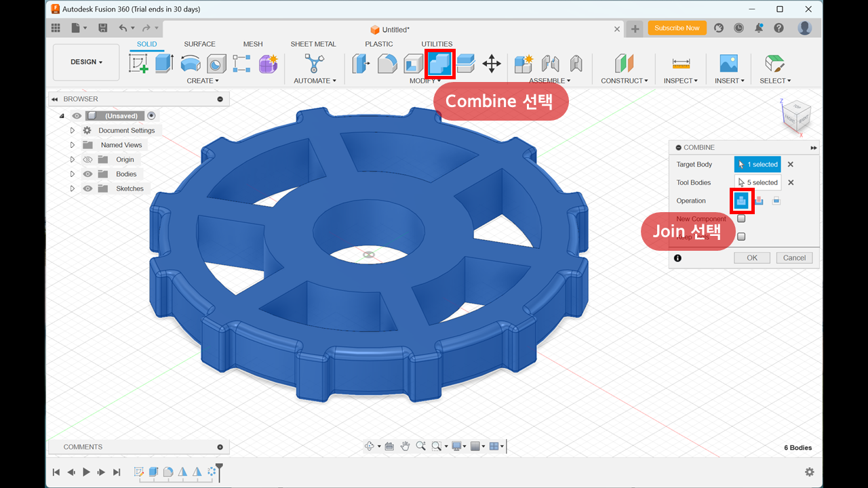Switch to the PLASTIC tab
Screen dimensions: 868x488
click(x=379, y=44)
